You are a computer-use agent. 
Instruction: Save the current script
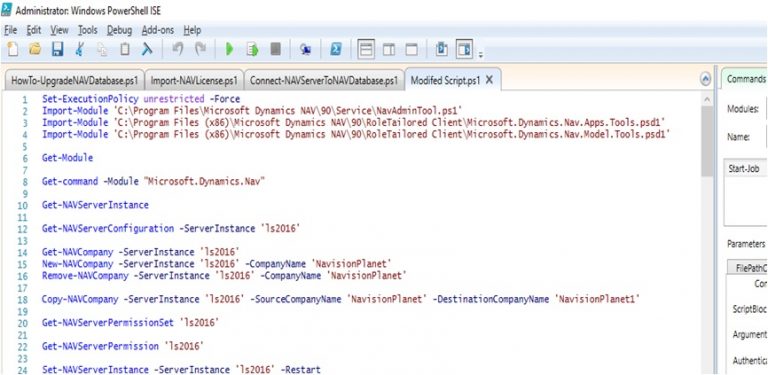tap(58, 49)
